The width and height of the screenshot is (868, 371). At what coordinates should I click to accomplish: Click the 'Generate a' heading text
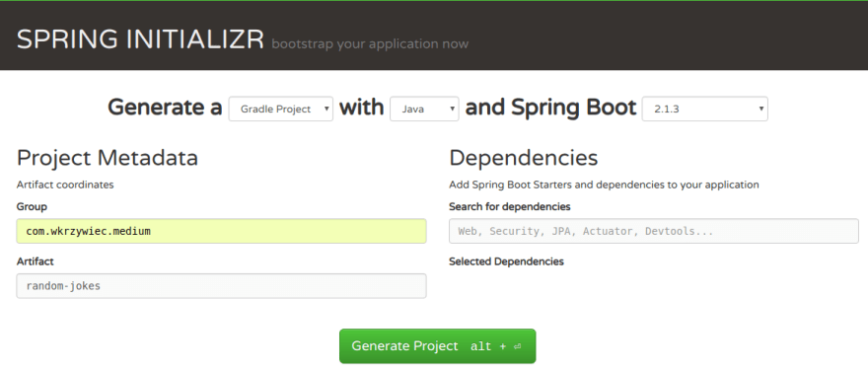pos(165,108)
